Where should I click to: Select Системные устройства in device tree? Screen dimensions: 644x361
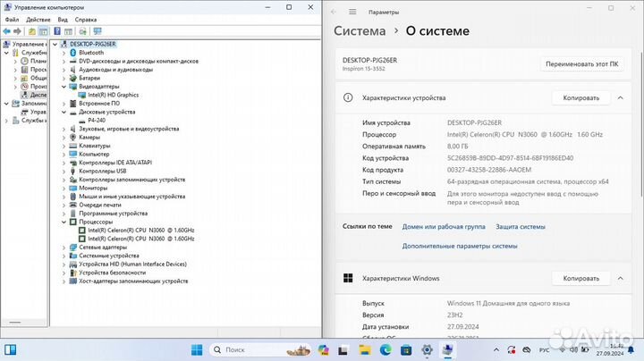click(x=109, y=256)
